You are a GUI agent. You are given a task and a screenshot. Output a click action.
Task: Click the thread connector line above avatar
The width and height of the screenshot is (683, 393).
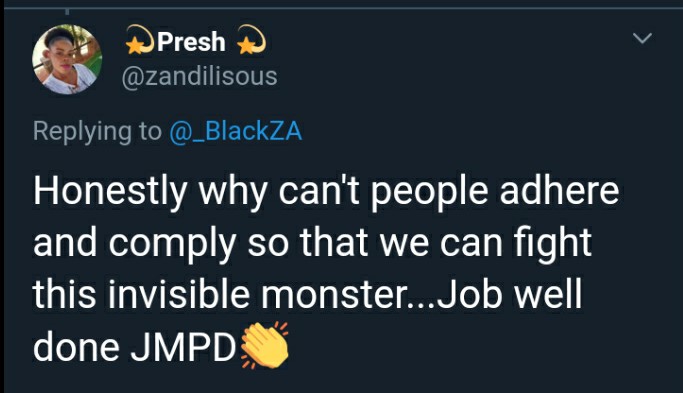point(67,13)
